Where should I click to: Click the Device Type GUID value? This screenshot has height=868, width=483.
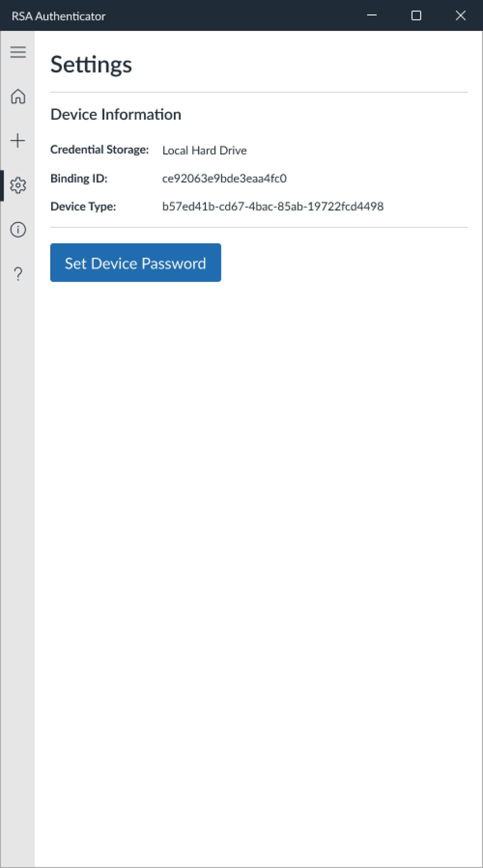pos(273,206)
